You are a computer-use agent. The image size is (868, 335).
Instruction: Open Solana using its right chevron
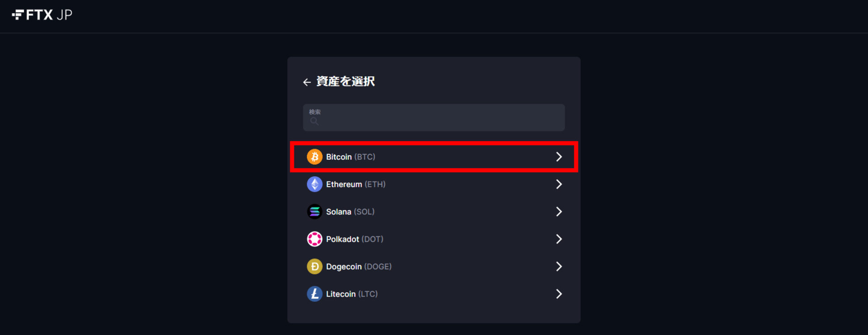[x=559, y=211]
